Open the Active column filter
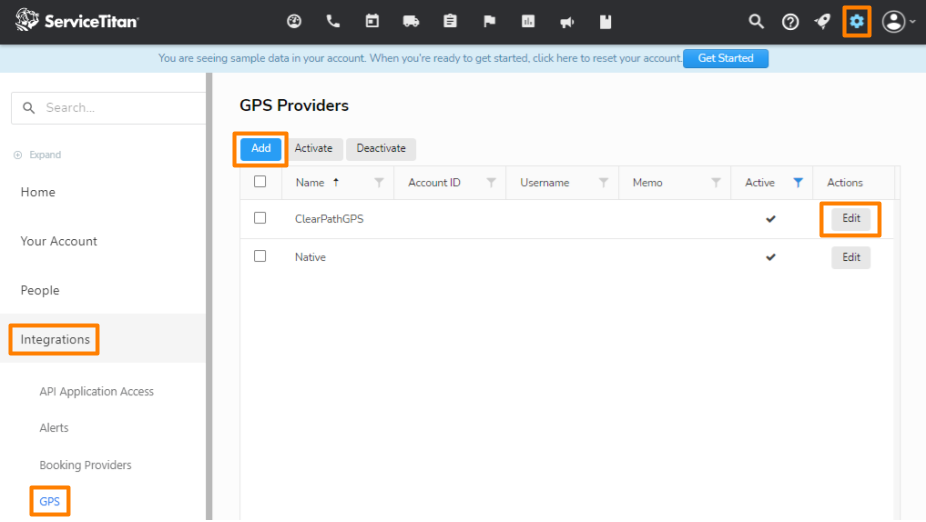Screen dimensions: 926x522 tap(798, 183)
